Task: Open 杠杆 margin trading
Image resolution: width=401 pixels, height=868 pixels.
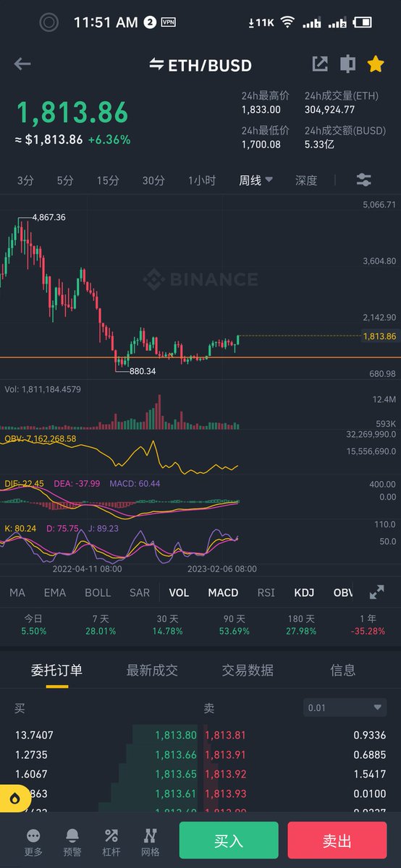Action: pyautogui.click(x=111, y=842)
